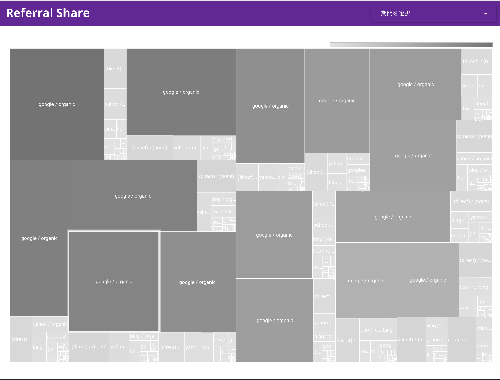Select google / organic tile below header dropdown
Screen dimensions: 500x380
click(x=415, y=84)
